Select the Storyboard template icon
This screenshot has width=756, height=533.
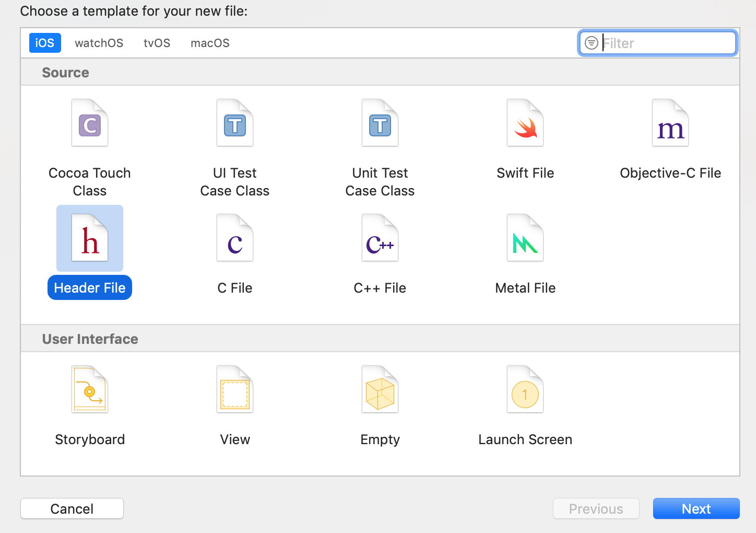click(90, 389)
